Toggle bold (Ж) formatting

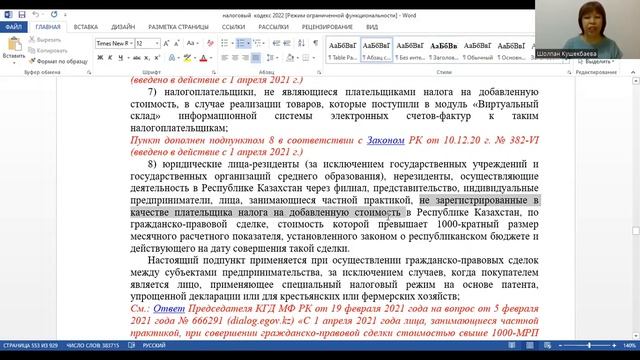(100, 58)
